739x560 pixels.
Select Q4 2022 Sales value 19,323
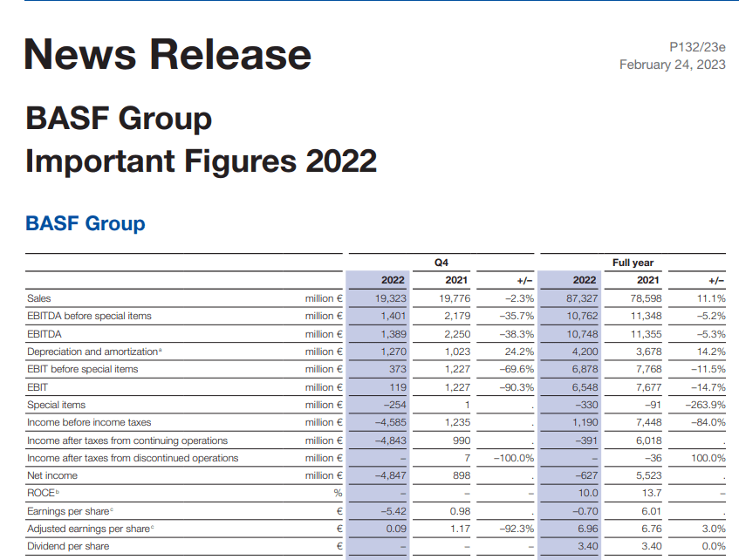(x=390, y=298)
